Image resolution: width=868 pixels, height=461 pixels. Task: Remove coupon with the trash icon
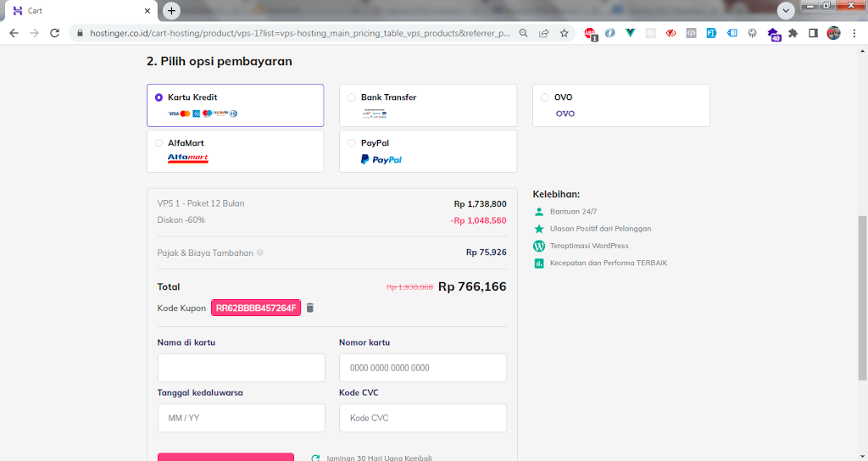coord(310,308)
